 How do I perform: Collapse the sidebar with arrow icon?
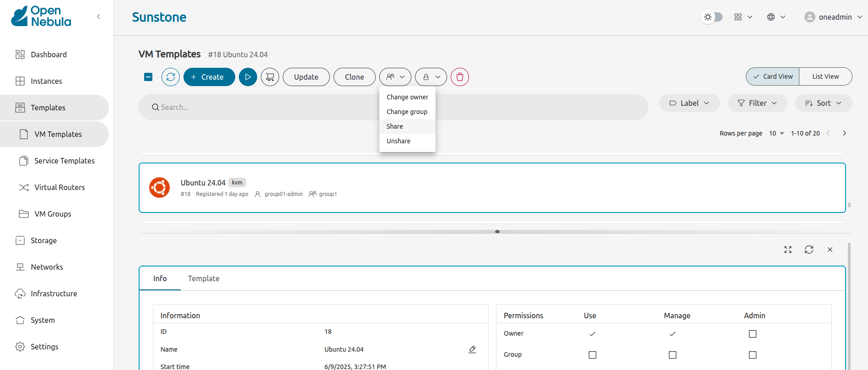click(98, 17)
